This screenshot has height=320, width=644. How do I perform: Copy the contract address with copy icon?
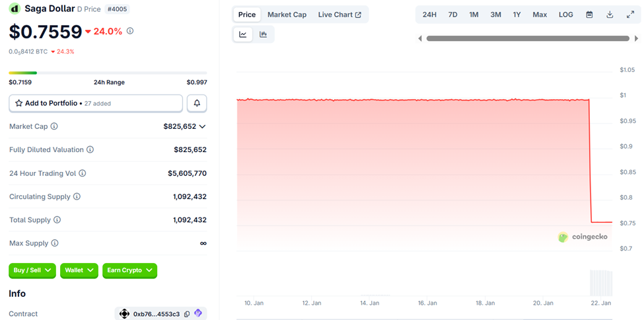coord(187,314)
